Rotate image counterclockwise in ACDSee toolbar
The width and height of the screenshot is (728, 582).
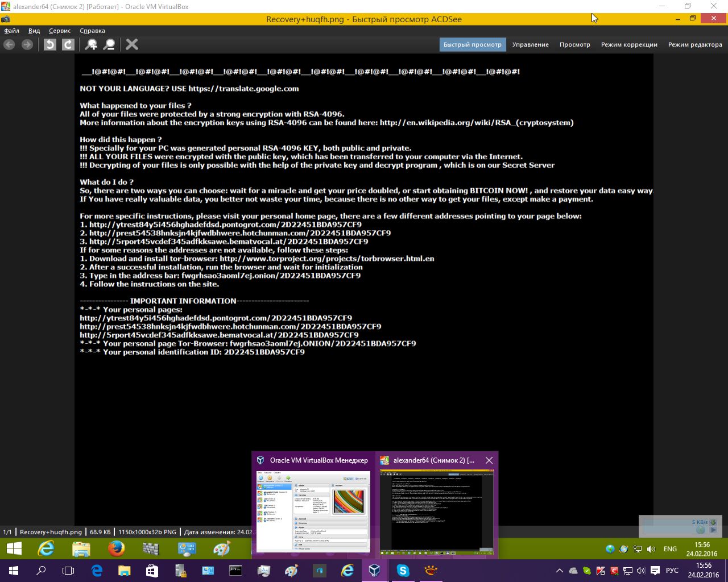tap(50, 44)
